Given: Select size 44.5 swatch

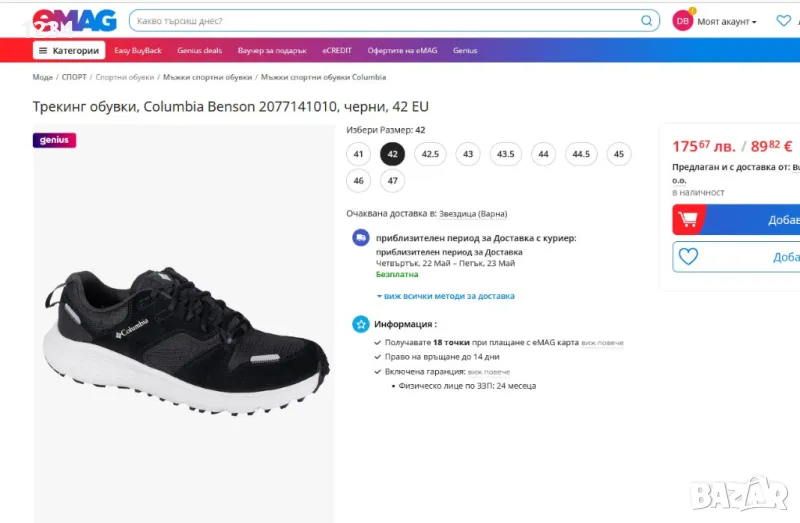Looking at the screenshot, I should point(580,154).
